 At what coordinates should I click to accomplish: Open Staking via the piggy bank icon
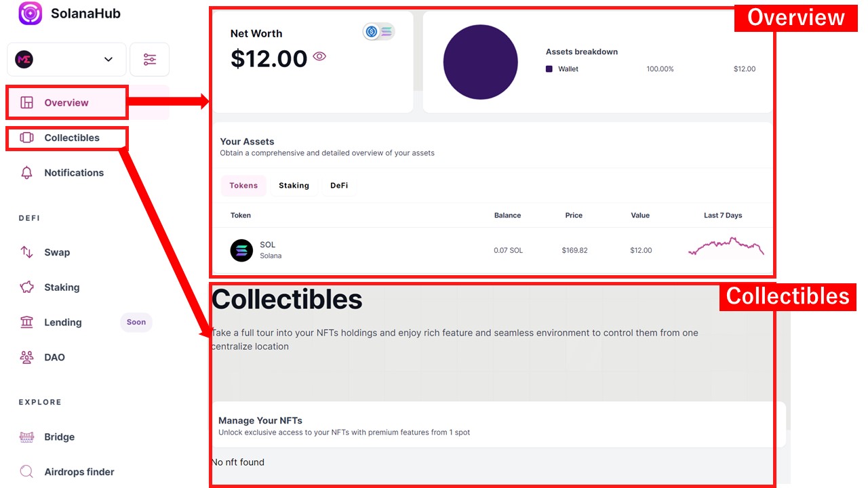(27, 287)
